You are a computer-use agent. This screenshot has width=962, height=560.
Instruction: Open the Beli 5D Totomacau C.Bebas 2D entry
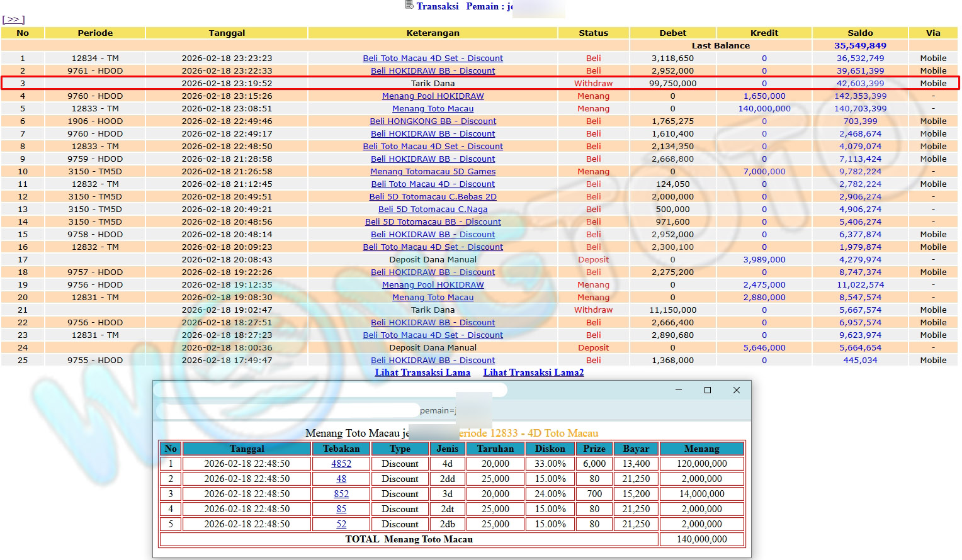coord(433,196)
